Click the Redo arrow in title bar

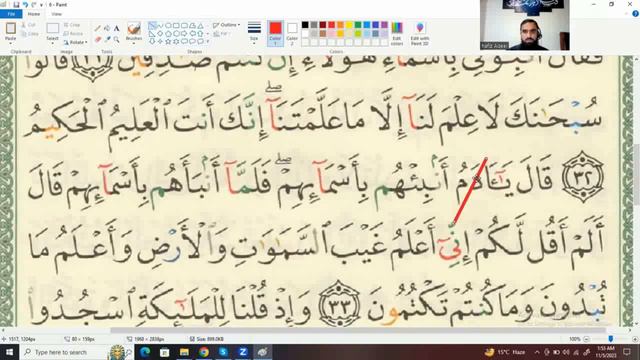[x=34, y=4]
